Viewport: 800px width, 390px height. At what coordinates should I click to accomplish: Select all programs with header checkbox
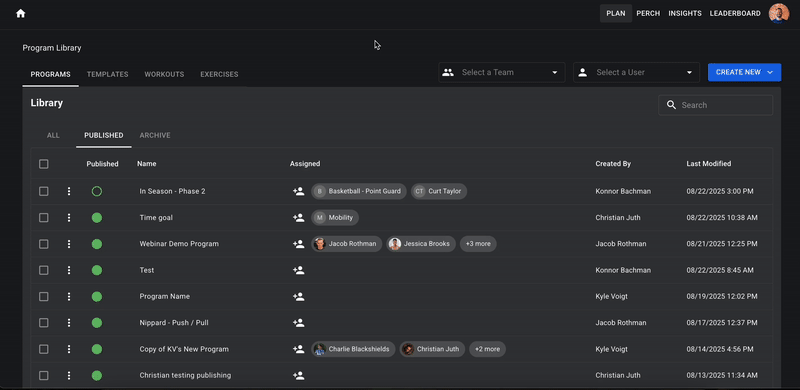pos(44,164)
